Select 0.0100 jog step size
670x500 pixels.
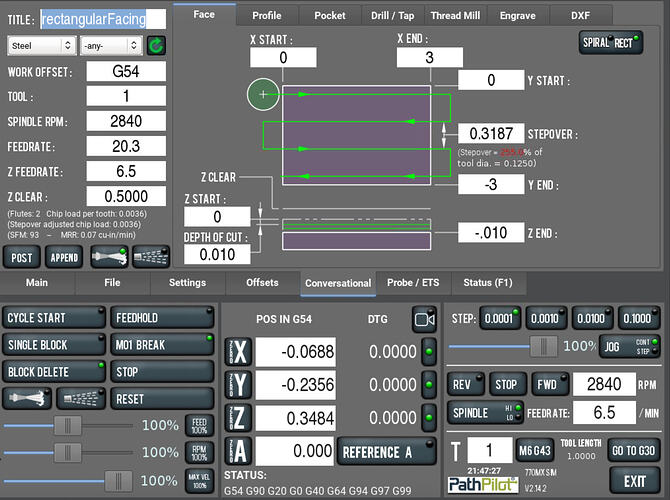tap(592, 318)
